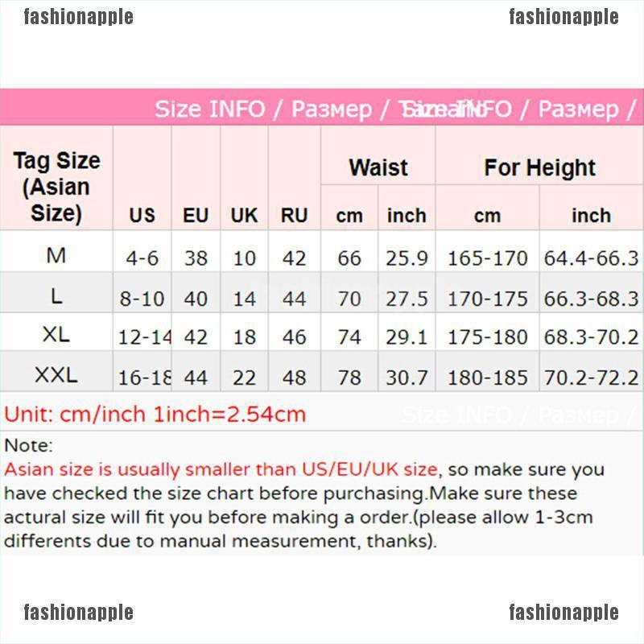
Task: Select the Tag Size (Asian Size) header
Action: point(56,187)
